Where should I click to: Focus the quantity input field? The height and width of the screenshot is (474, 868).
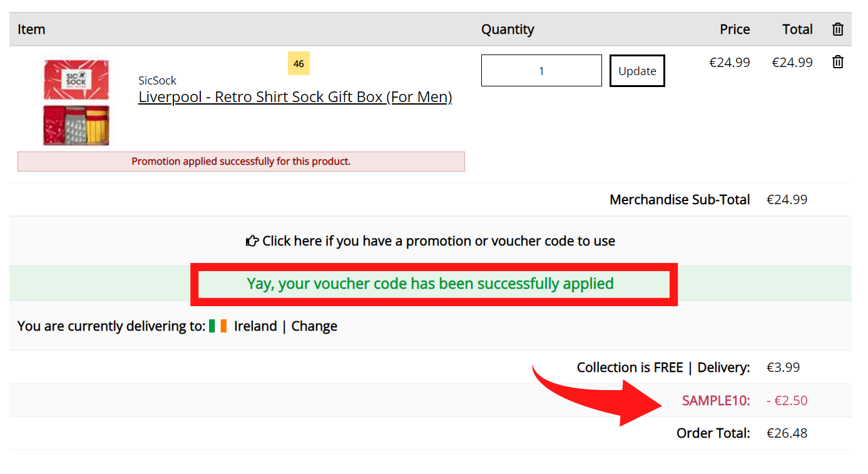tap(541, 71)
